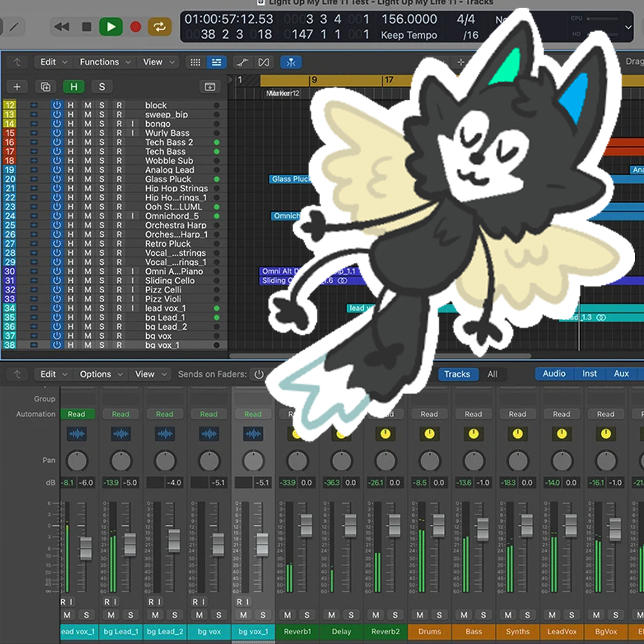Click the yellow knob icon on Bass strip
Screen dimensions: 644x644
473,433
